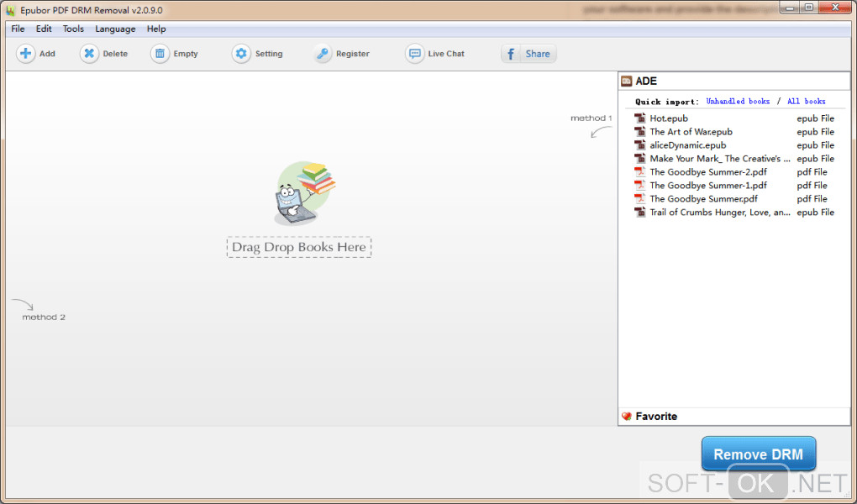Screen dimensions: 857x504
Task: Select The Goodbye Summer-2.pdf entry
Action: tap(708, 171)
